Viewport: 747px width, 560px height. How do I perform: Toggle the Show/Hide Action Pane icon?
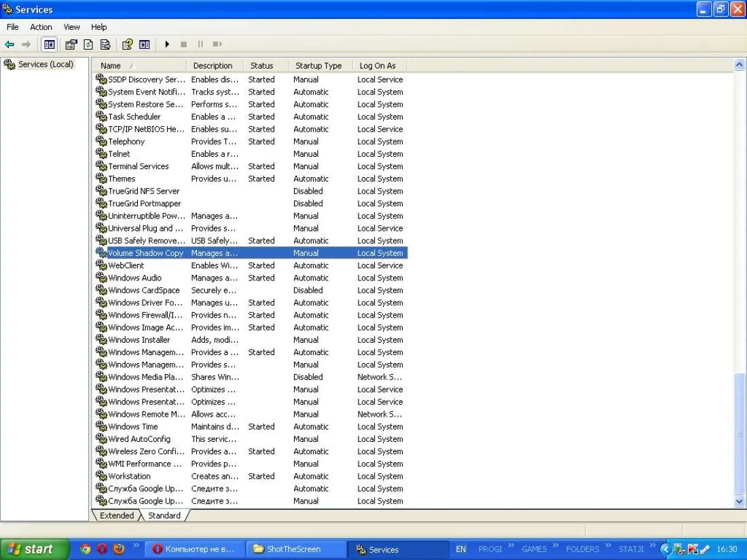[145, 44]
